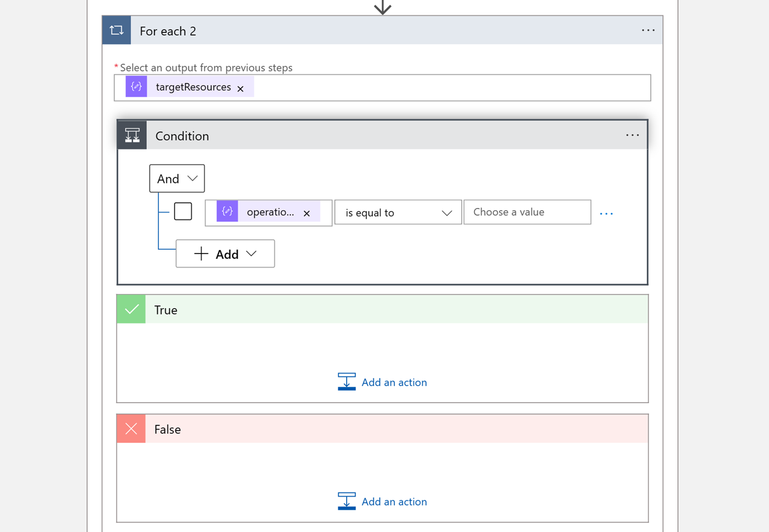
Task: Click the green True checkmark icon
Action: (131, 310)
